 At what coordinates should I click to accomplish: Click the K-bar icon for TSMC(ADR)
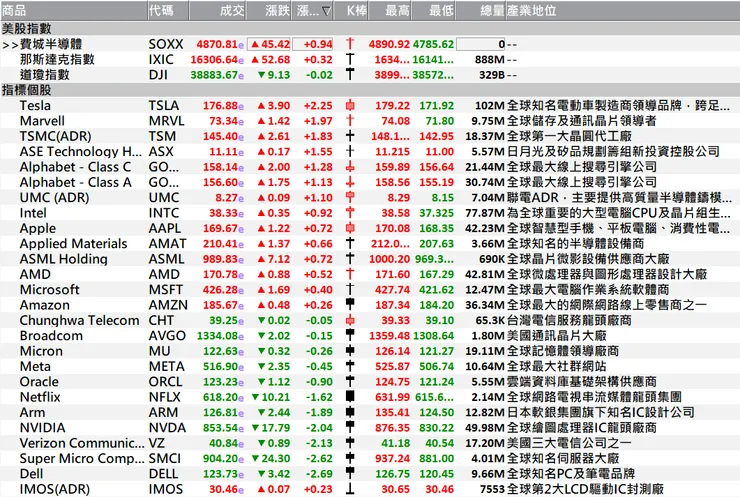tap(350, 136)
